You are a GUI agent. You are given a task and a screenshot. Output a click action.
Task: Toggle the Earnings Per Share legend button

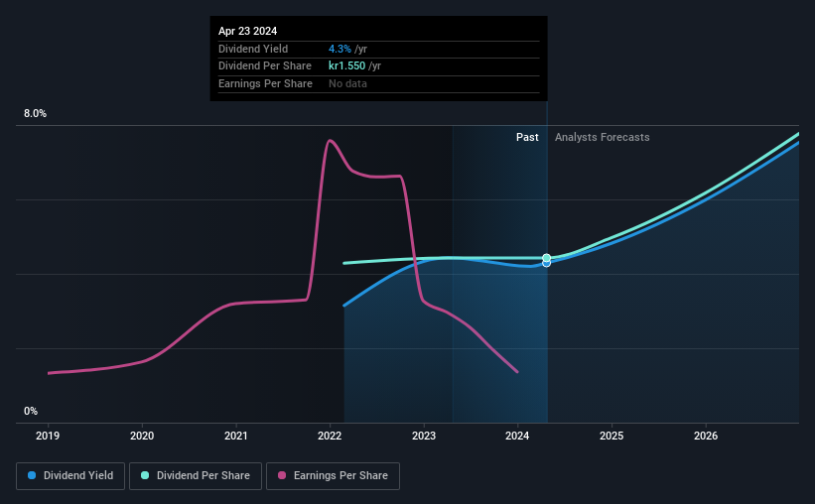(333, 476)
